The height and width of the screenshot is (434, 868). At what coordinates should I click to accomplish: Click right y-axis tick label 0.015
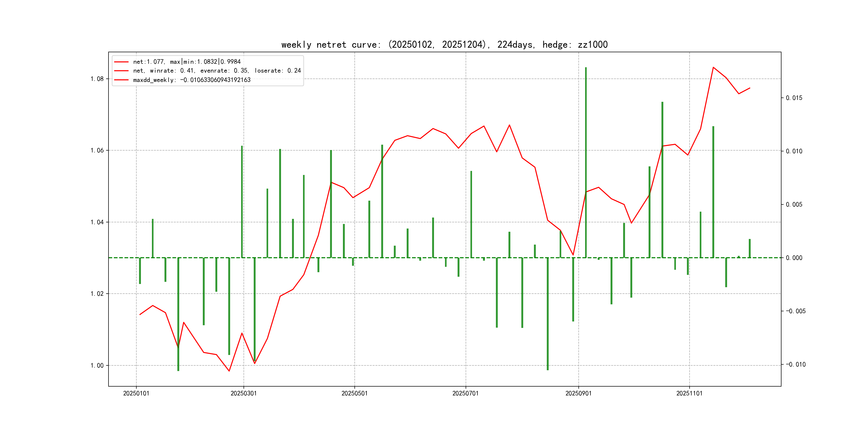[794, 98]
